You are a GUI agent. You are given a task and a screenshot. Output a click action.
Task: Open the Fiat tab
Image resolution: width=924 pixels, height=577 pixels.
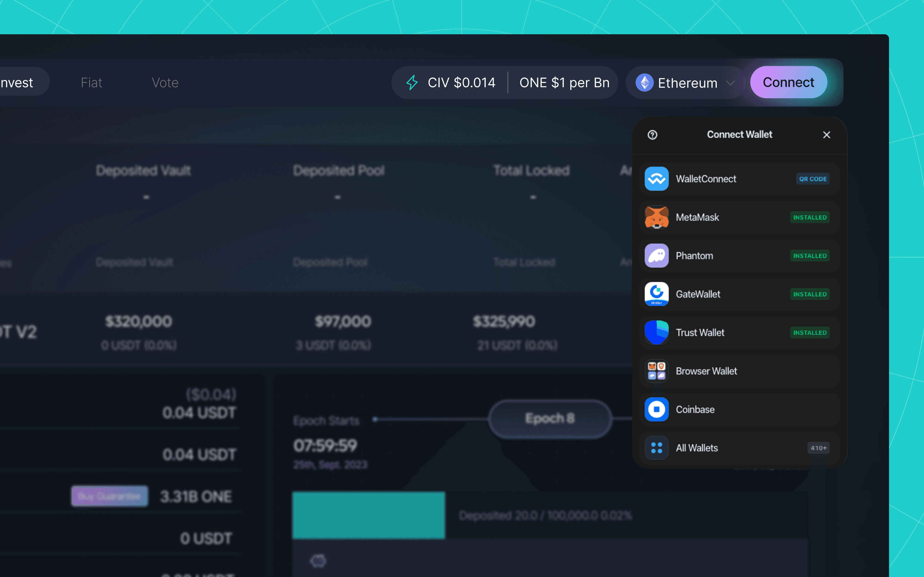click(91, 82)
